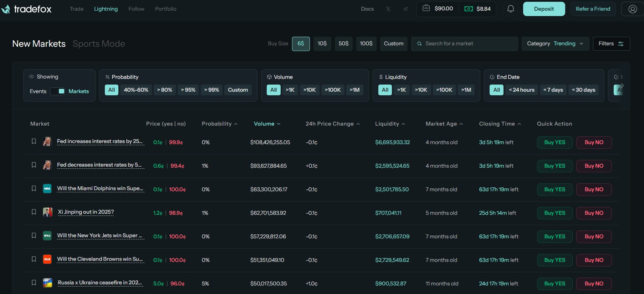
Task: Bookmark the Russia x Ukraine ceasefire market
Action: point(34,283)
